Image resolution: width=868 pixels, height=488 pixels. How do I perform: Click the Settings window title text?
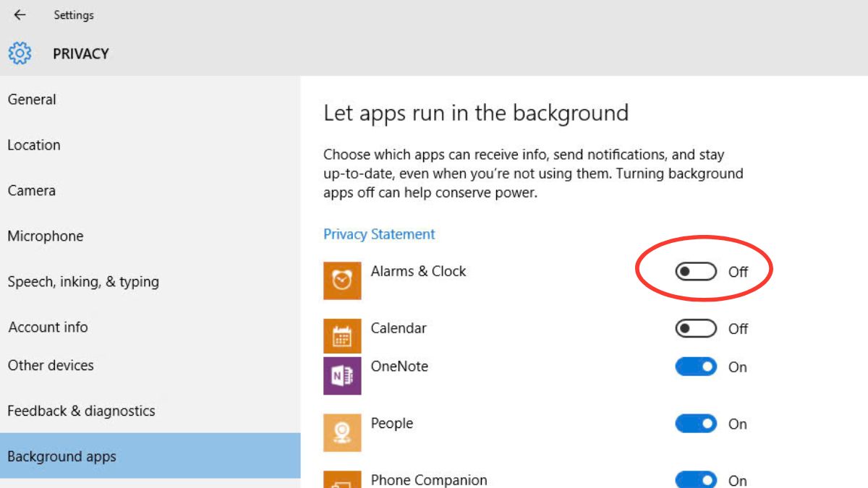click(74, 15)
